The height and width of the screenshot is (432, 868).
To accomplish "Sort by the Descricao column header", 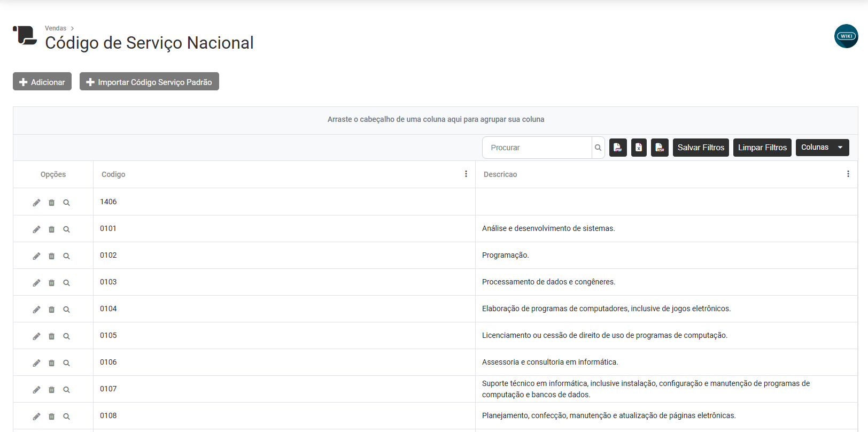I will [x=500, y=174].
